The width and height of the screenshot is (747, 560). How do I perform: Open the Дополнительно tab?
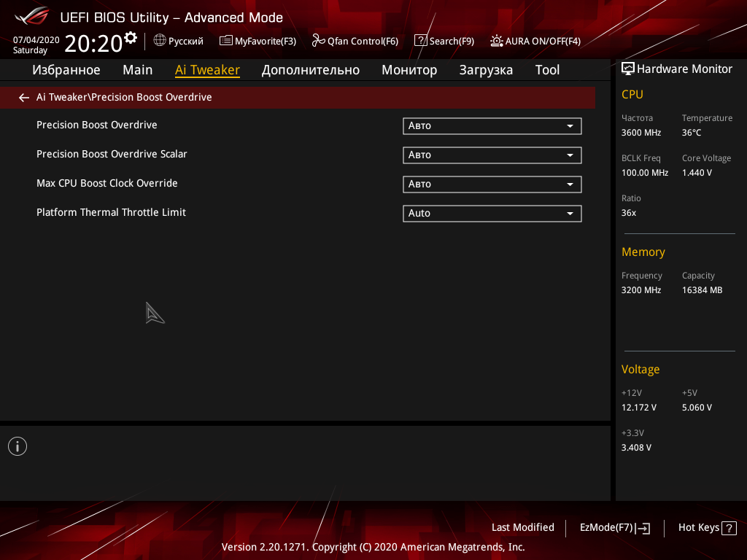(x=311, y=70)
